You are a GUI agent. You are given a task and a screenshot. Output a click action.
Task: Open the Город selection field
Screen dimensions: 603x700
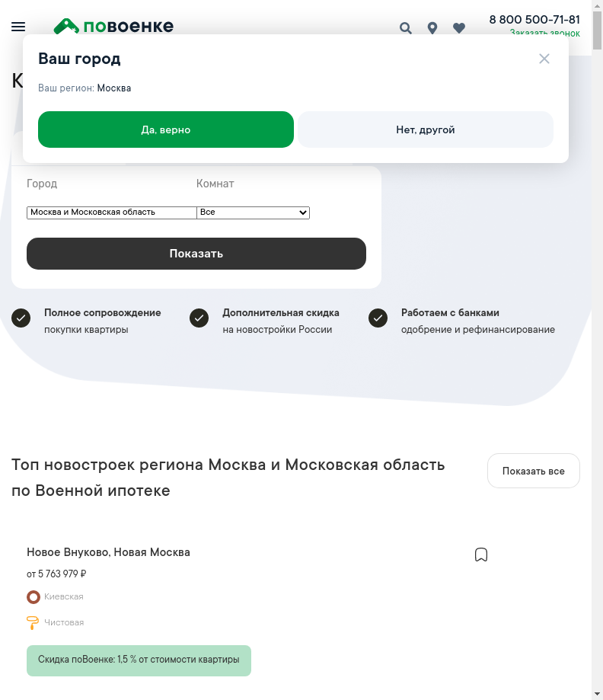pyautogui.click(x=112, y=213)
